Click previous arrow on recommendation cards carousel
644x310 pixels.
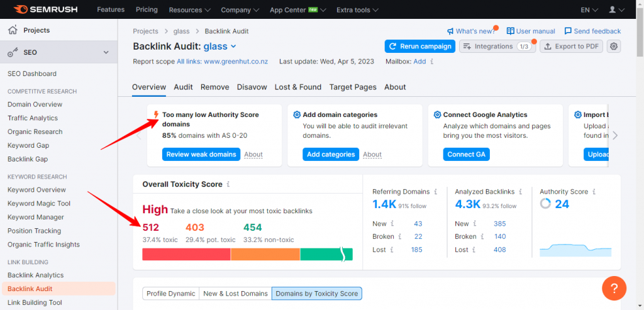(139, 135)
